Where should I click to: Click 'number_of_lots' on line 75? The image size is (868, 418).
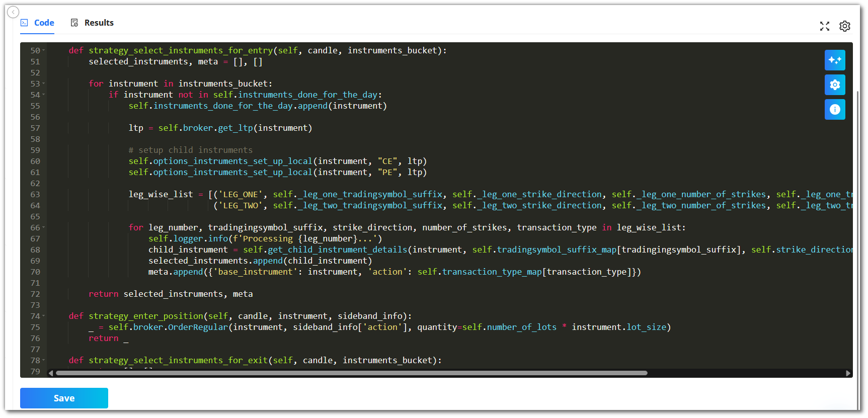522,327
